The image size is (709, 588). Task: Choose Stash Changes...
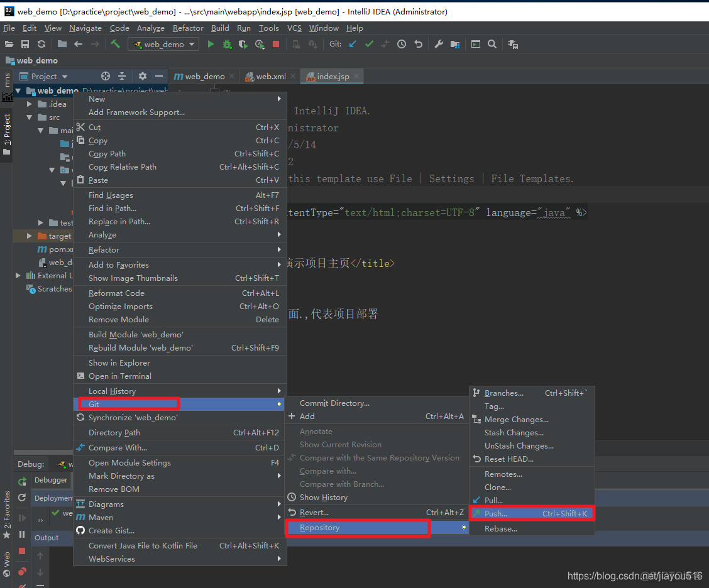(532, 433)
